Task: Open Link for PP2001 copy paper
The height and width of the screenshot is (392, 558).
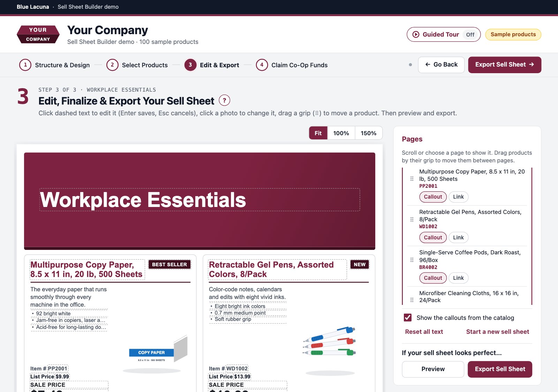Action: click(x=458, y=197)
